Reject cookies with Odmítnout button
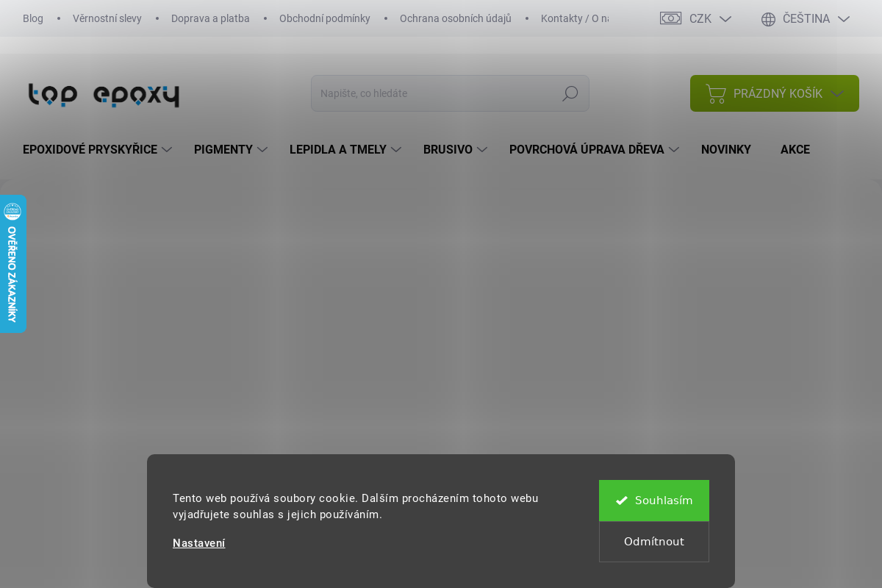The image size is (882, 588). [x=653, y=542]
